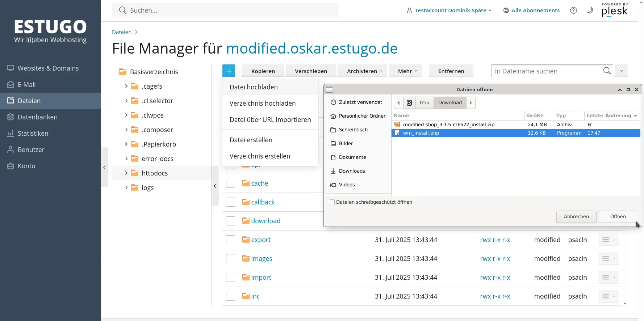Click the search magnifier in filename search
The height and width of the screenshot is (321, 644).
click(607, 71)
